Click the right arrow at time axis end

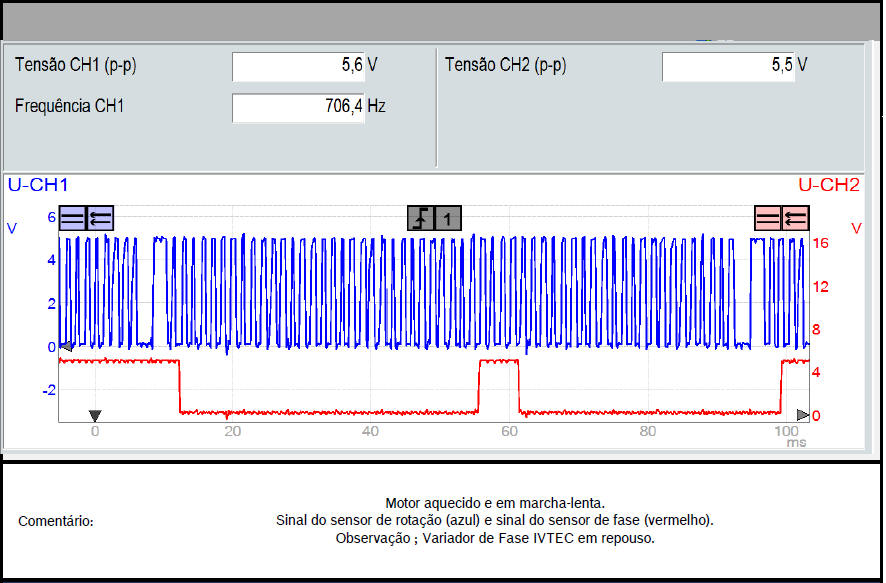(x=802, y=415)
